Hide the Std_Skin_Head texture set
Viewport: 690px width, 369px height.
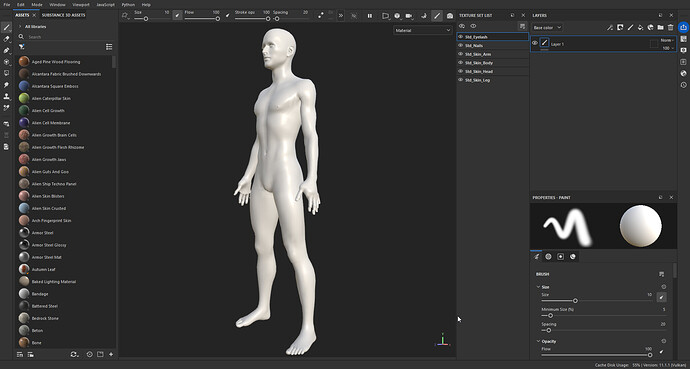click(461, 71)
